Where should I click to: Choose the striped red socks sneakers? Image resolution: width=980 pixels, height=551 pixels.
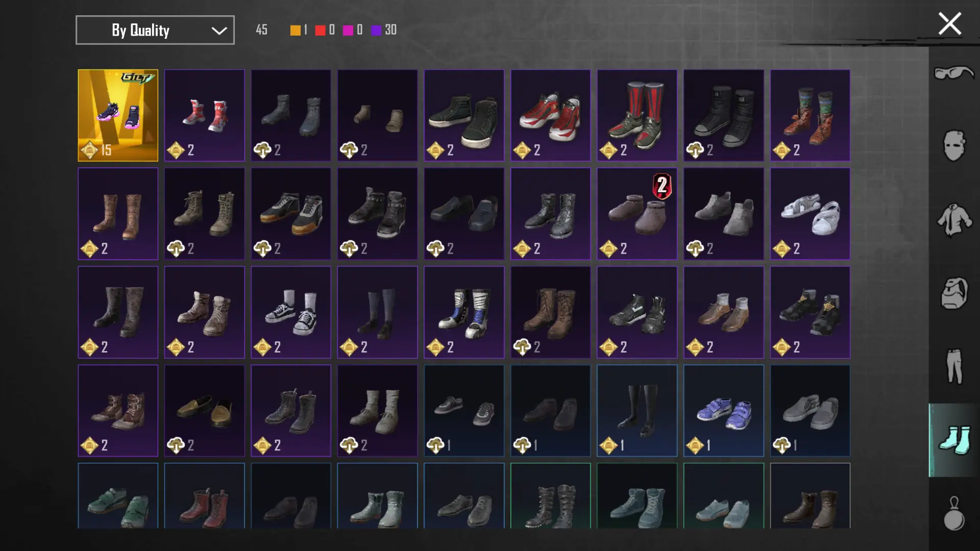(637, 115)
